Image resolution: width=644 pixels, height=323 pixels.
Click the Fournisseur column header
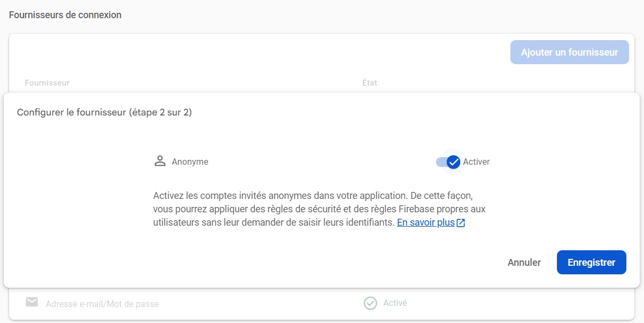click(47, 83)
